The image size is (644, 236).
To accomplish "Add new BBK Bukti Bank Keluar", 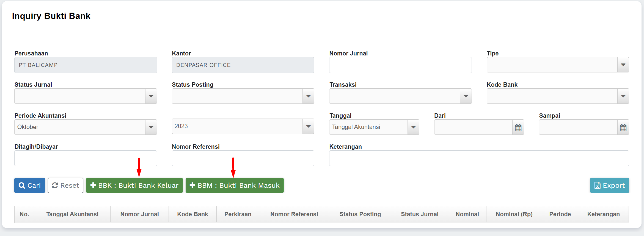I will 134,186.
